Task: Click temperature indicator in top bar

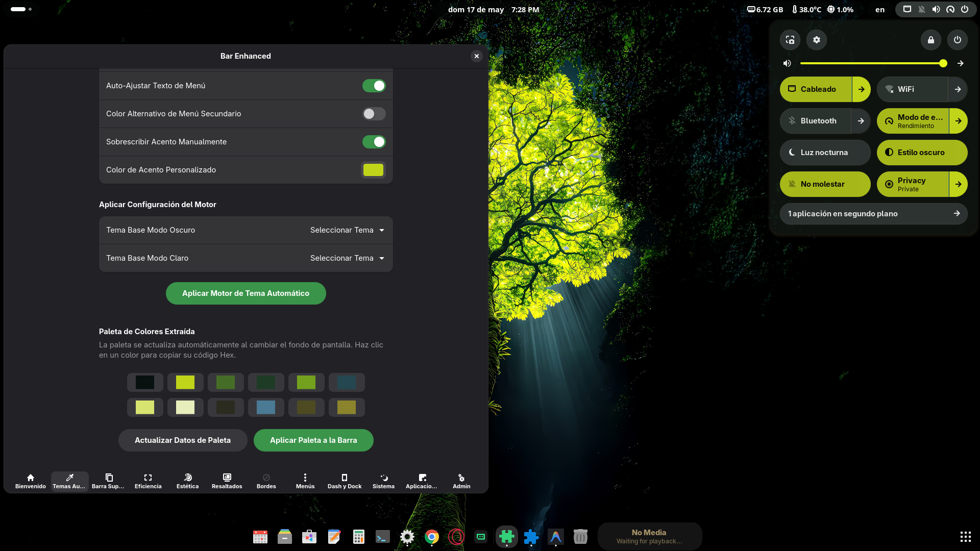Action: 806,9
